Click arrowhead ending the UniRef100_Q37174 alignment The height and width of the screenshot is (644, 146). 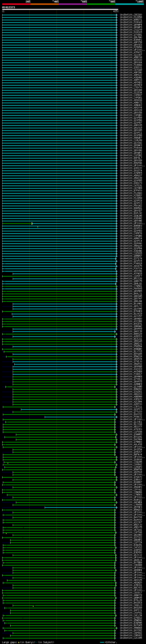116,259
